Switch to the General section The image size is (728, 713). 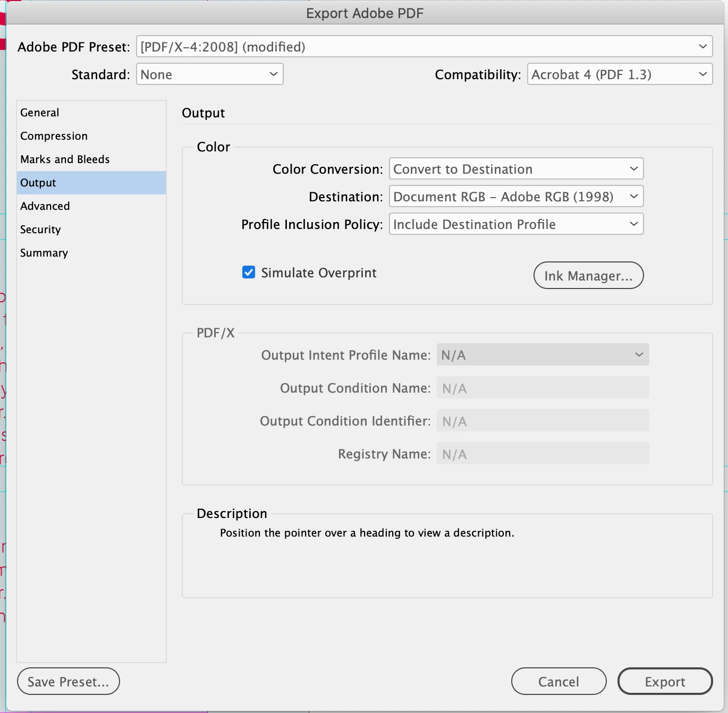pos(91,113)
